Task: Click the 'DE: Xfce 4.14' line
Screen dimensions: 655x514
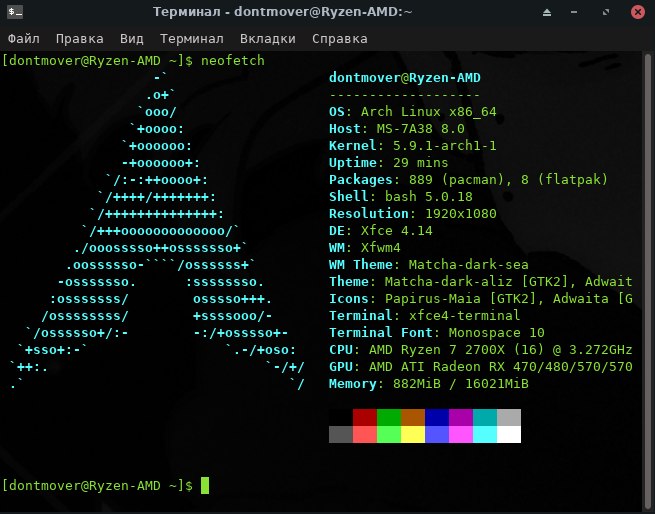Action: click(x=381, y=231)
